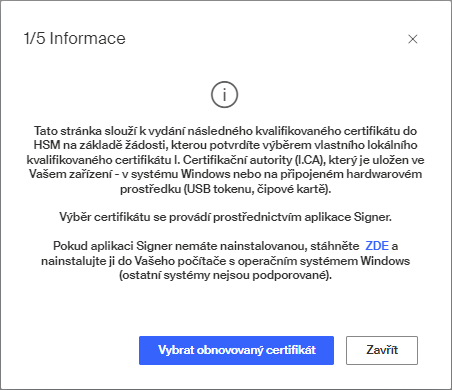Click the '1/5 Informace' dialog title
Viewport: 452px width, 390px height.
(x=75, y=38)
